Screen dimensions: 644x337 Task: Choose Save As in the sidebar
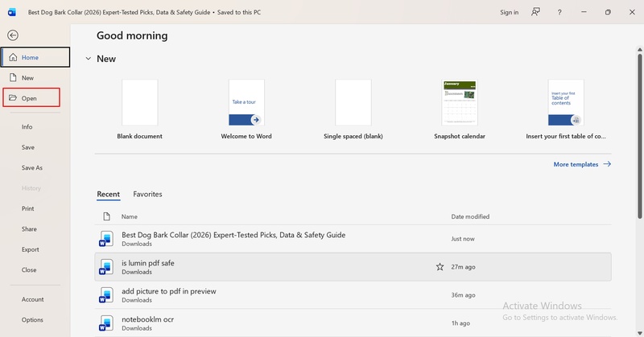click(32, 168)
